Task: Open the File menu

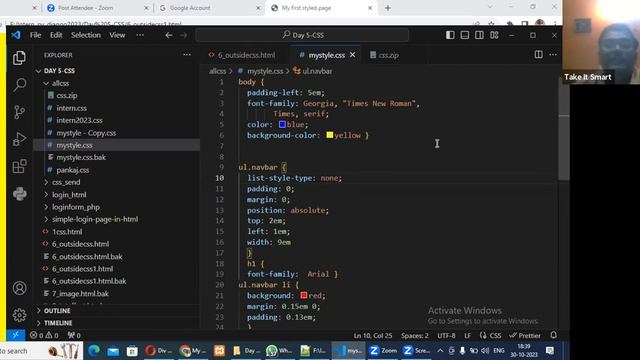Action: click(36, 35)
